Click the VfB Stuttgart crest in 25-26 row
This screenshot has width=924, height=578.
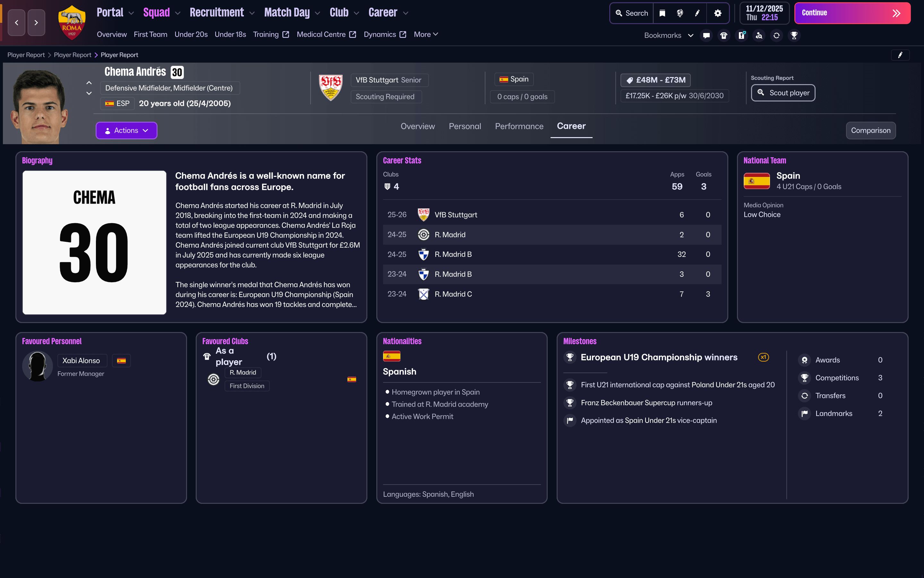point(424,215)
